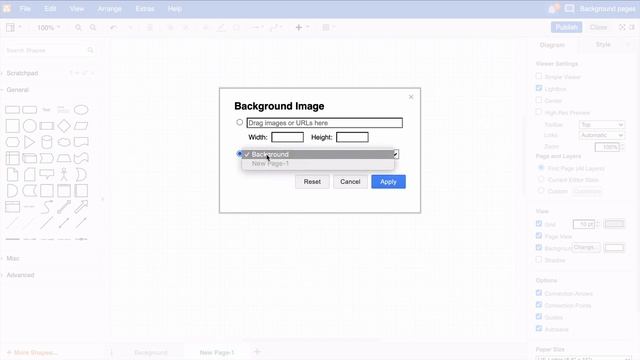The height and width of the screenshot is (360, 640).
Task: Switch to the Diagram panel tab
Action: click(552, 45)
